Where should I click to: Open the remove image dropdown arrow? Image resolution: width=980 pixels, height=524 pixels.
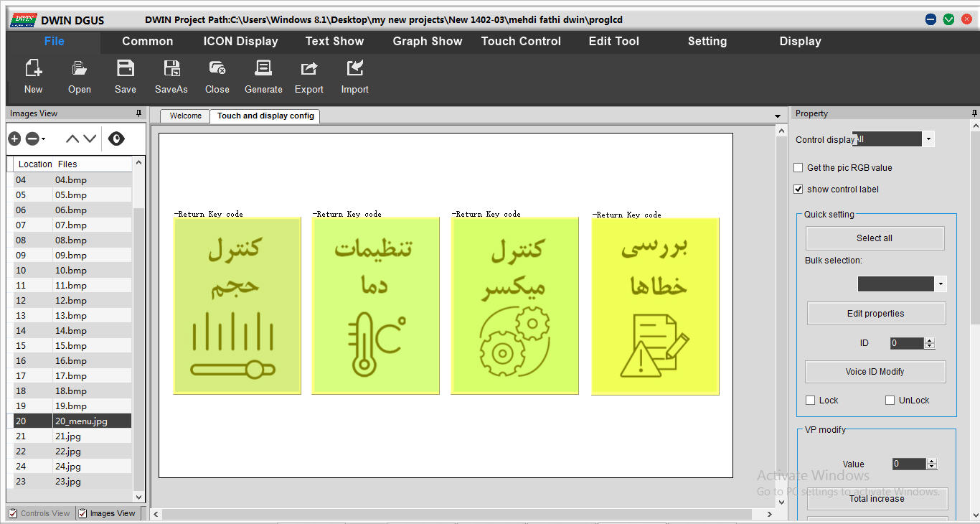pos(44,139)
